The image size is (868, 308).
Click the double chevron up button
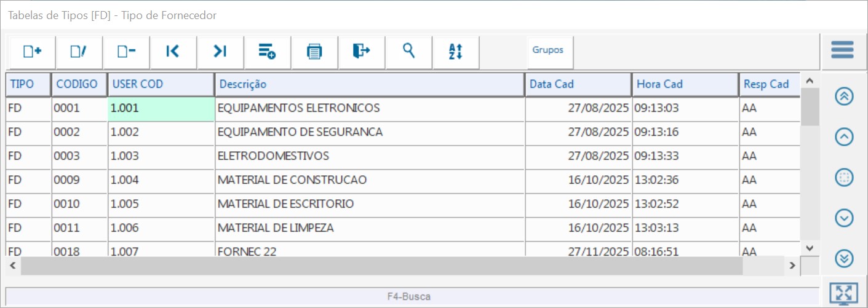845,97
